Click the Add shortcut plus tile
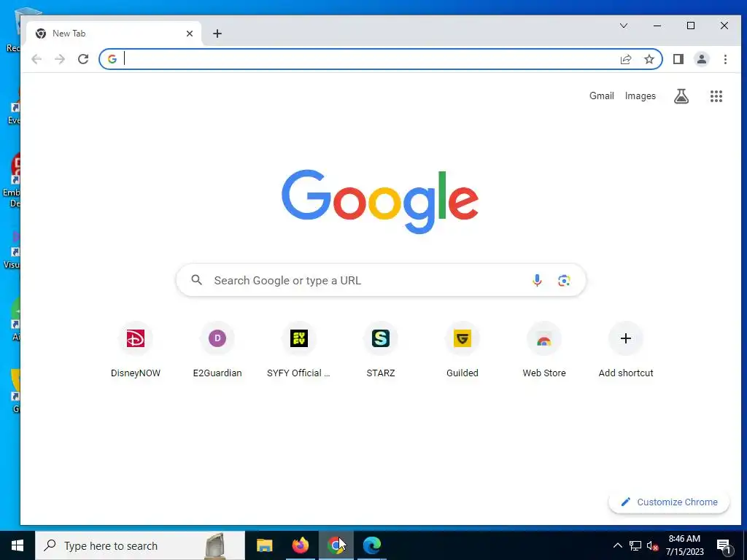Screen dimensions: 747x560 (x=626, y=349)
